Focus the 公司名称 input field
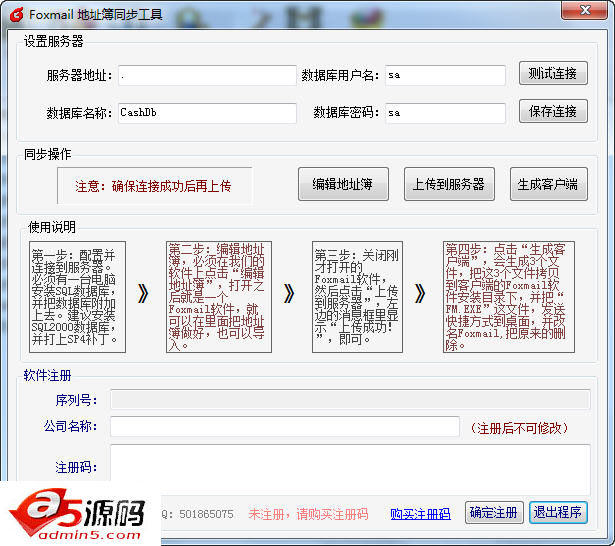The height and width of the screenshot is (546, 615). tap(285, 426)
